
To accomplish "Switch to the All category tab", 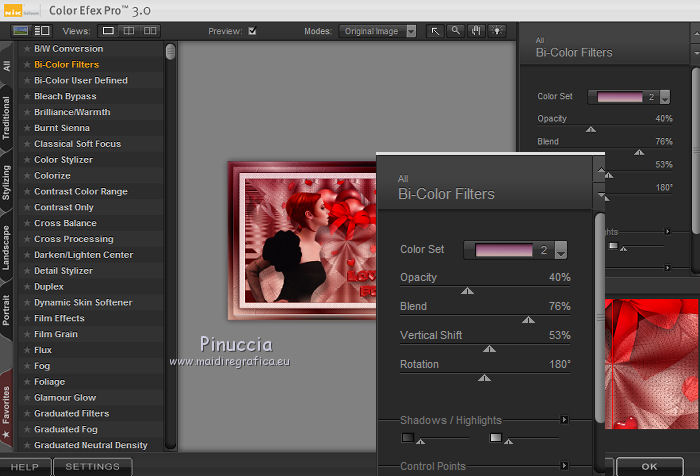I will tap(6, 66).
